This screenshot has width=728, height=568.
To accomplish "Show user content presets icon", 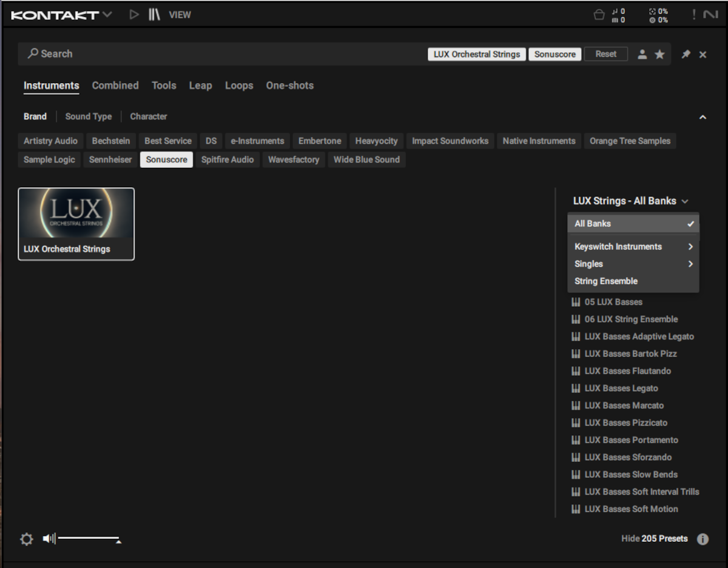I will 642,55.
